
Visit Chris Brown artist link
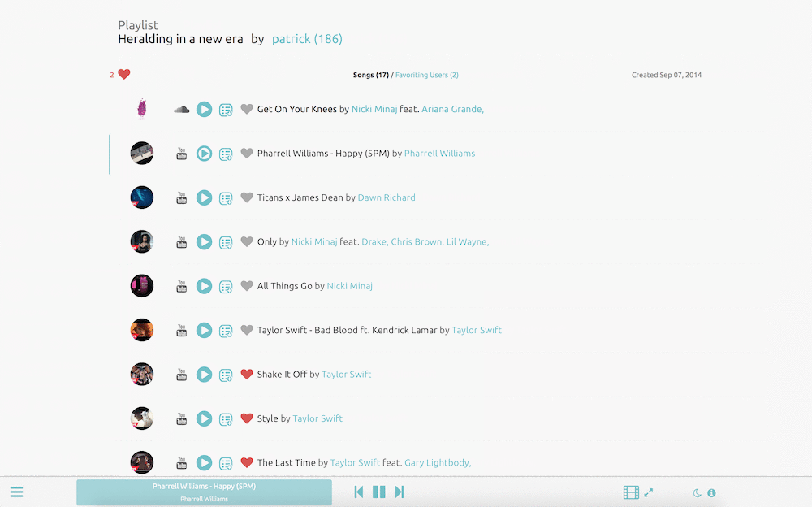coord(417,241)
